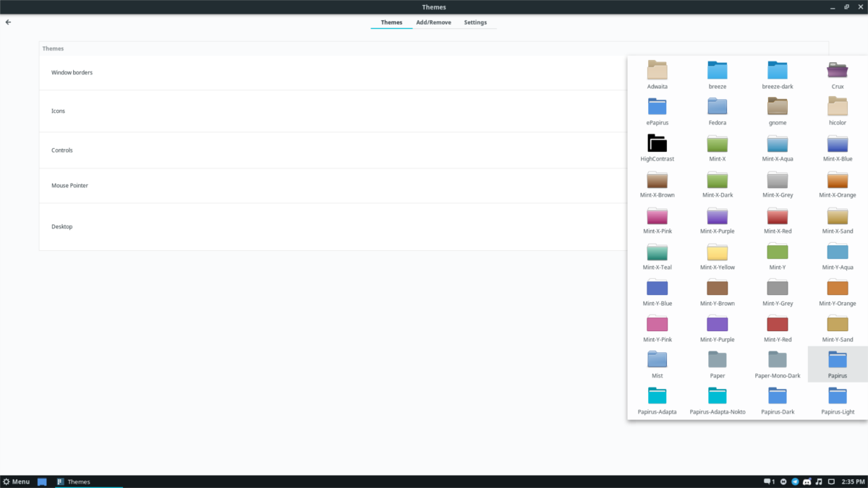The height and width of the screenshot is (488, 868).
Task: Click the back arrow button
Action: click(x=8, y=22)
